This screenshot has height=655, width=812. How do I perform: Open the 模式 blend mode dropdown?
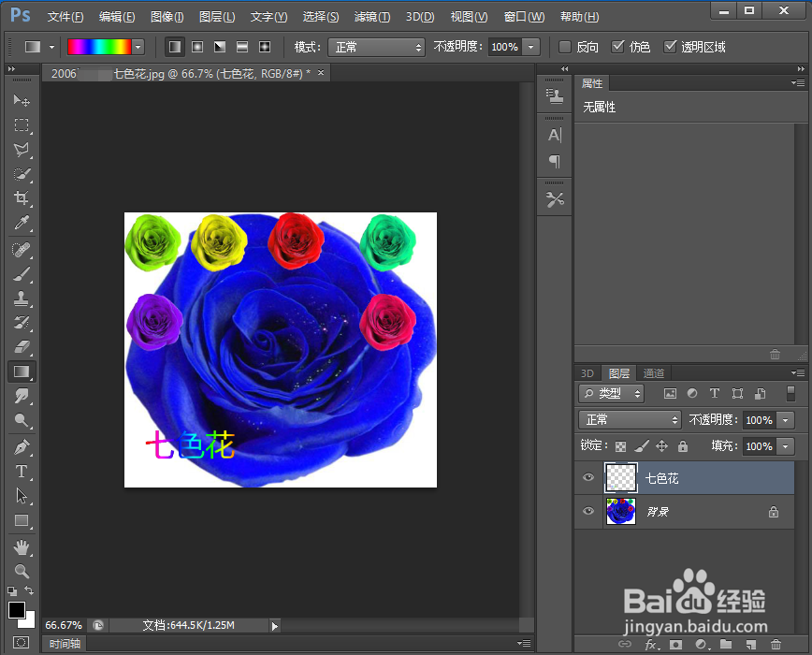[x=376, y=47]
